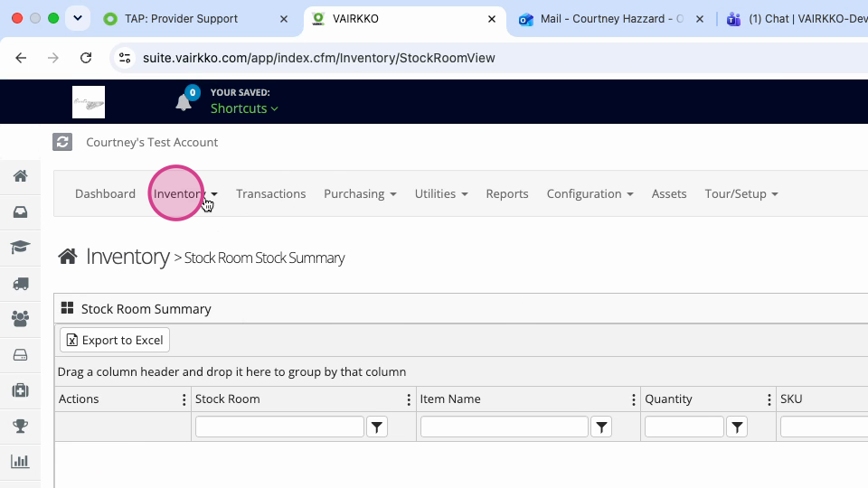The width and height of the screenshot is (868, 488).
Task: Switch to Chat | VAIRKKO-Dev tab
Action: click(x=795, y=19)
